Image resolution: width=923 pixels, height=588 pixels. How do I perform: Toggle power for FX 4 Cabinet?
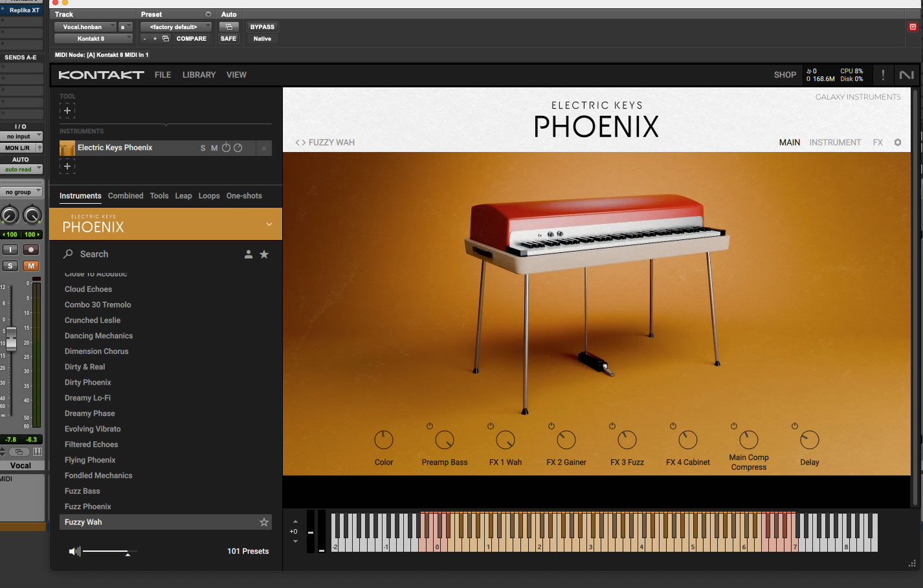[673, 426]
